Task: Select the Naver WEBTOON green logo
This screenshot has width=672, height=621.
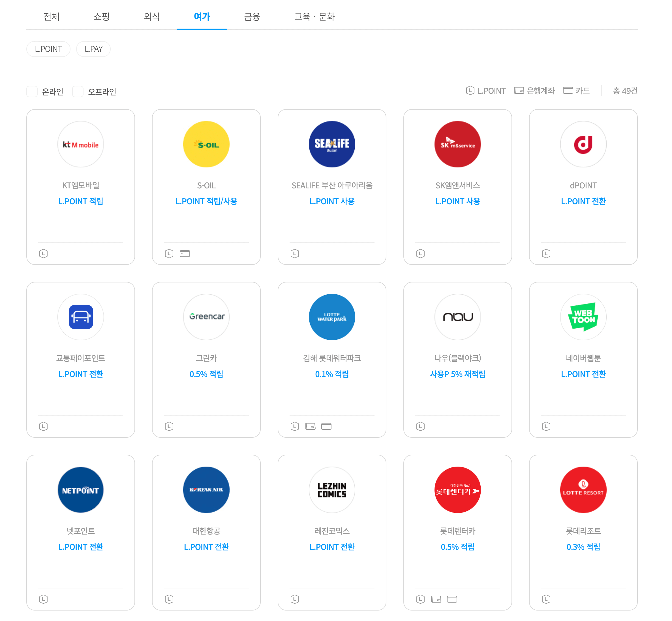Action: pos(583,317)
